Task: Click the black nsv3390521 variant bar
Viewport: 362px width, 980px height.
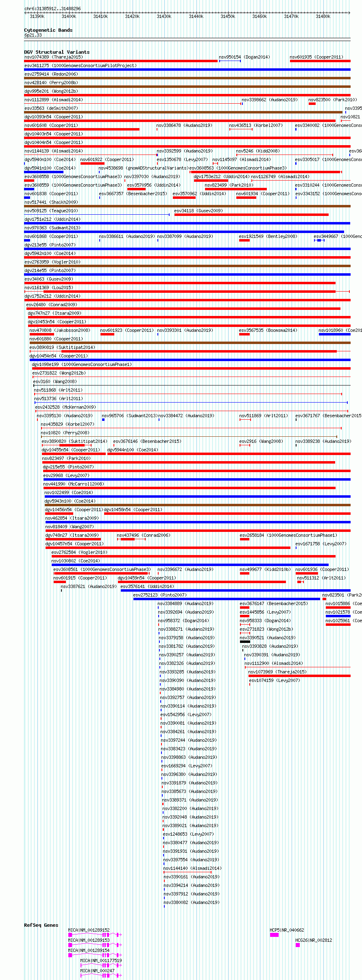Action: click(245, 642)
